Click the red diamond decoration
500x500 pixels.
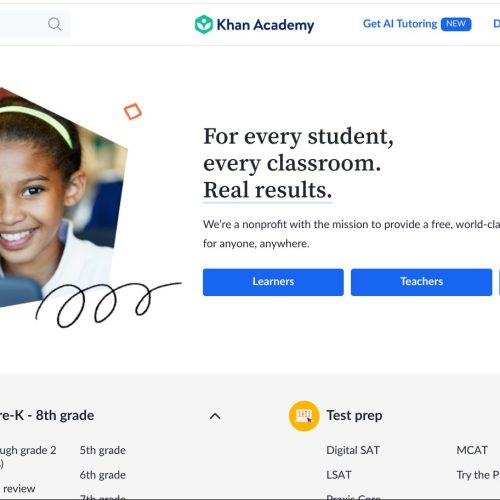(133, 111)
